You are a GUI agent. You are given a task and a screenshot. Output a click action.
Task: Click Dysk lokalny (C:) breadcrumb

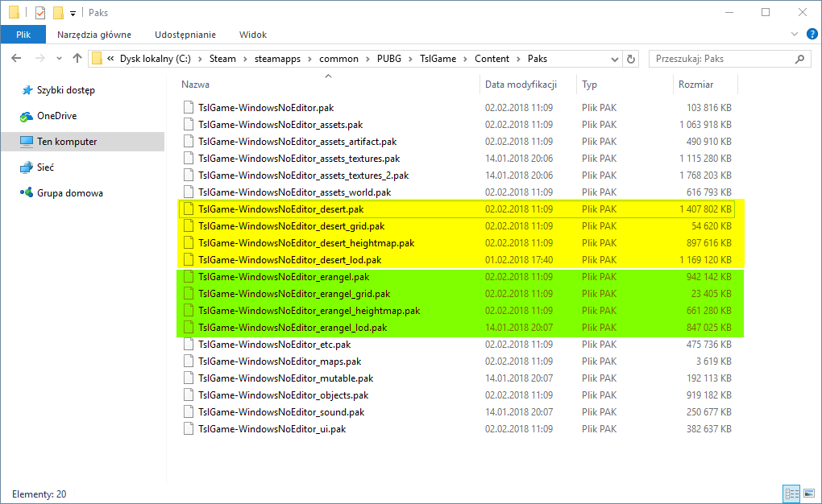(156, 59)
